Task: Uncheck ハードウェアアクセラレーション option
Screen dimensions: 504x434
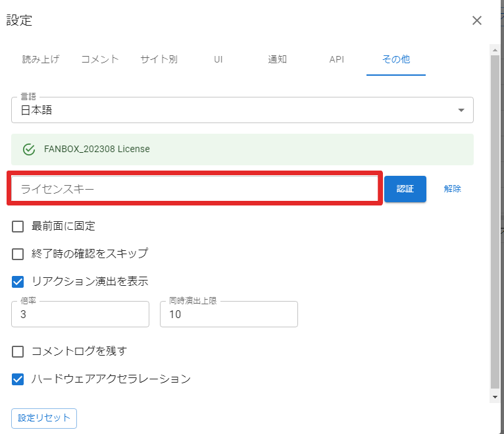Action: click(x=18, y=379)
